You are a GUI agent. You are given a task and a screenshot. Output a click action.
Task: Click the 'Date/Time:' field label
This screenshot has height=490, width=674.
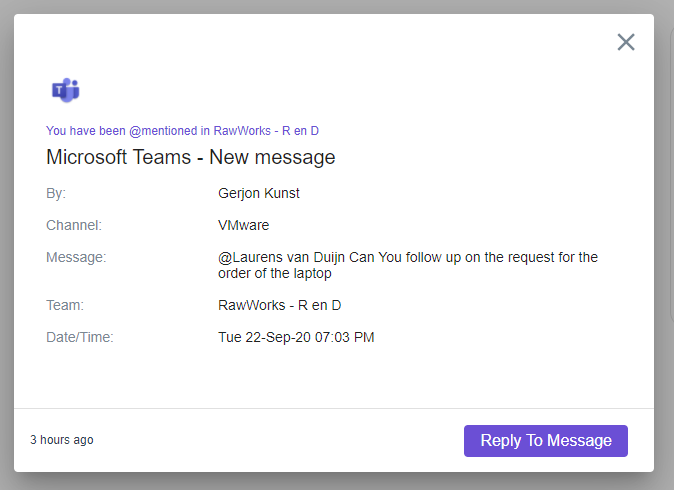click(x=80, y=337)
